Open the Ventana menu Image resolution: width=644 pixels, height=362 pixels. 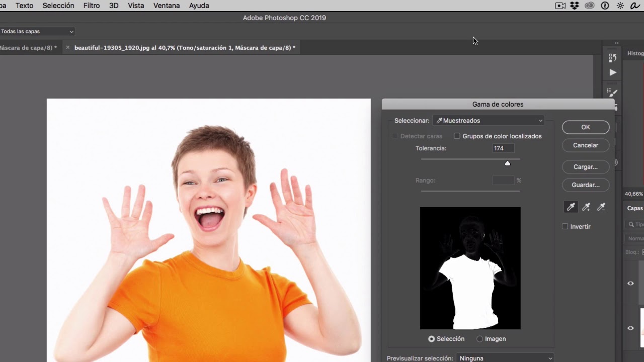point(167,6)
